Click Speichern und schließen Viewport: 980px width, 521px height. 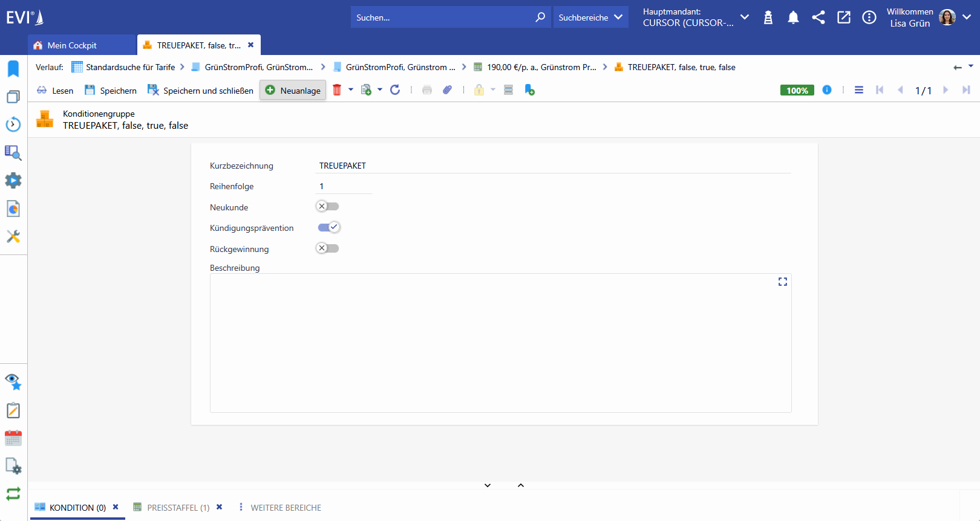tap(201, 91)
